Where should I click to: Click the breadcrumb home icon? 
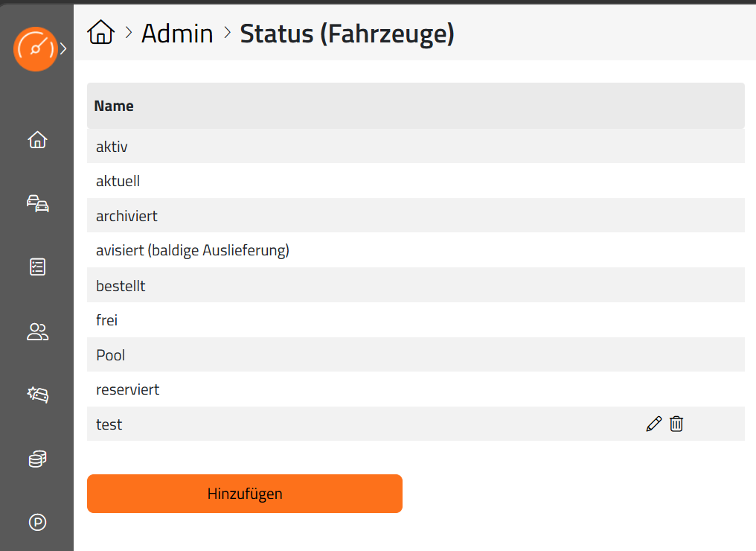click(100, 32)
